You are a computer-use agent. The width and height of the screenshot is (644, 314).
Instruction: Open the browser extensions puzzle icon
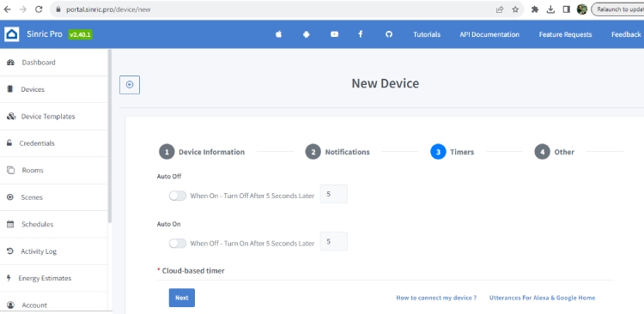pos(535,9)
